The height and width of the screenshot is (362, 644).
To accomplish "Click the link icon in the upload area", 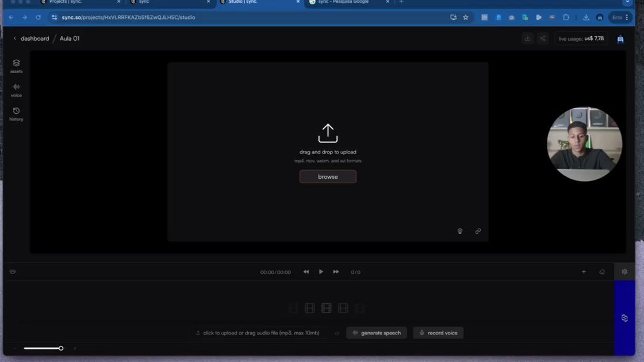I will point(478,231).
